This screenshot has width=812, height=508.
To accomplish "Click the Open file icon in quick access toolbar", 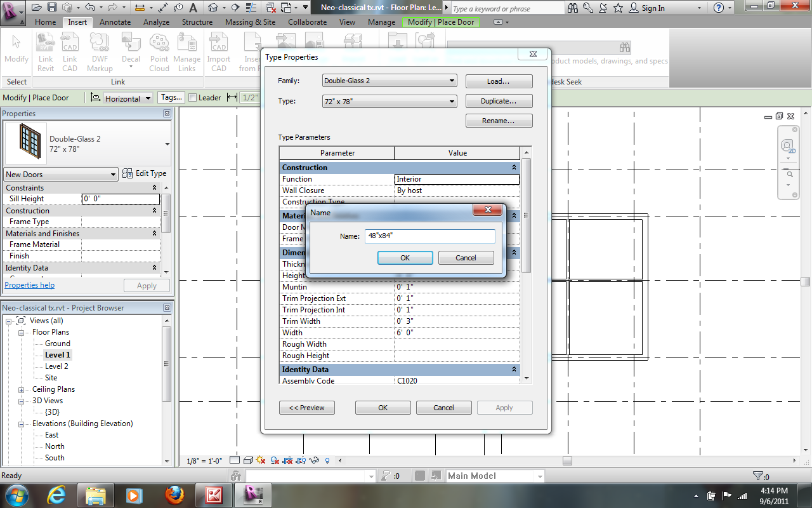I will click(36, 8).
